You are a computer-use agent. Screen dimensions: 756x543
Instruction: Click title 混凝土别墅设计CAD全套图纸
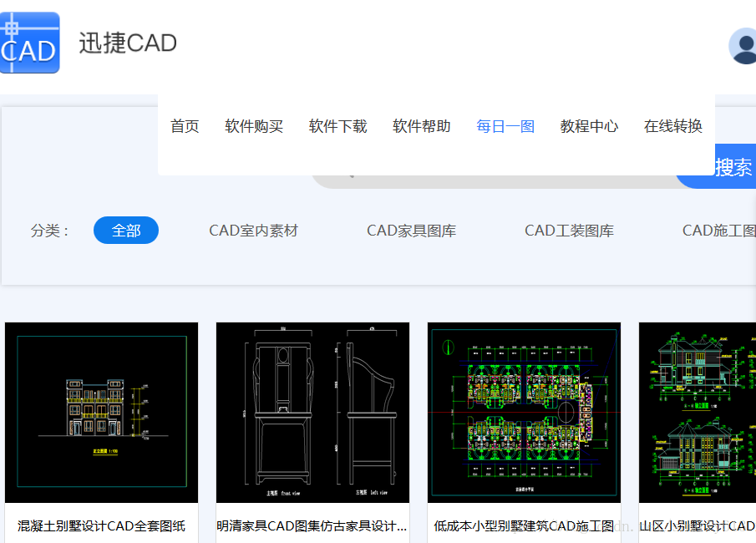[x=101, y=526]
